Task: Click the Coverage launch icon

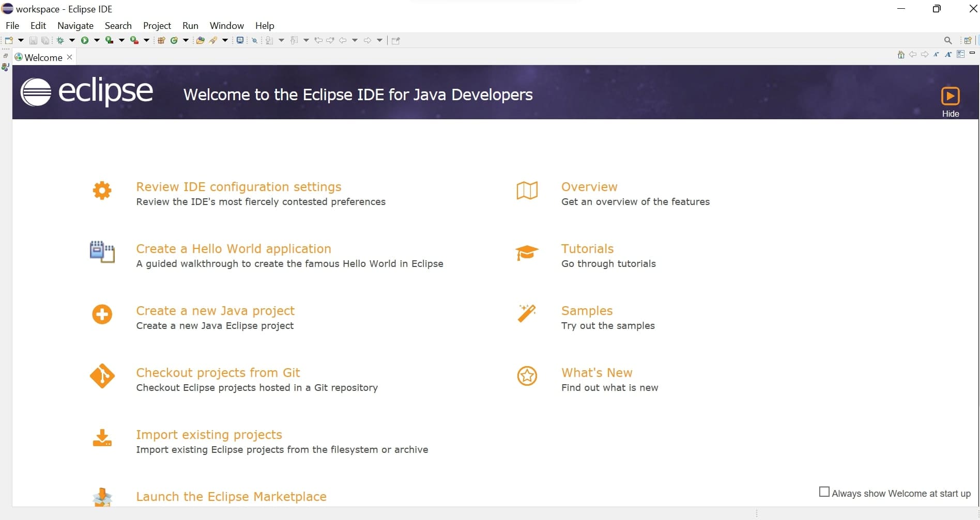Action: click(x=110, y=40)
